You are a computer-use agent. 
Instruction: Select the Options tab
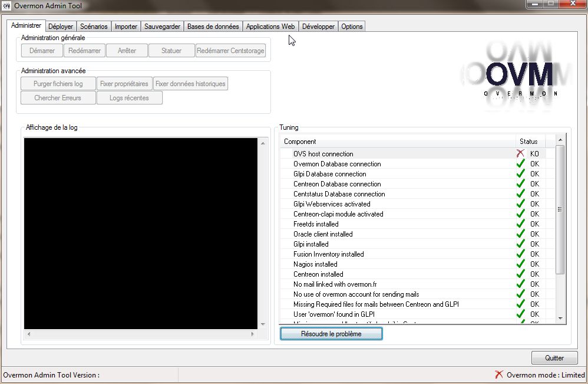point(351,27)
